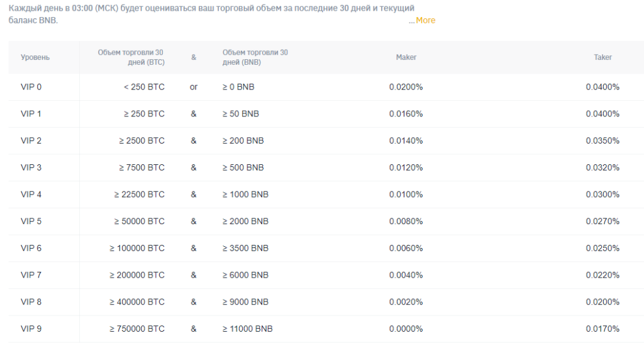The image size is (644, 350).
Task: Click the BTC trading volume column header
Action: 131,57
